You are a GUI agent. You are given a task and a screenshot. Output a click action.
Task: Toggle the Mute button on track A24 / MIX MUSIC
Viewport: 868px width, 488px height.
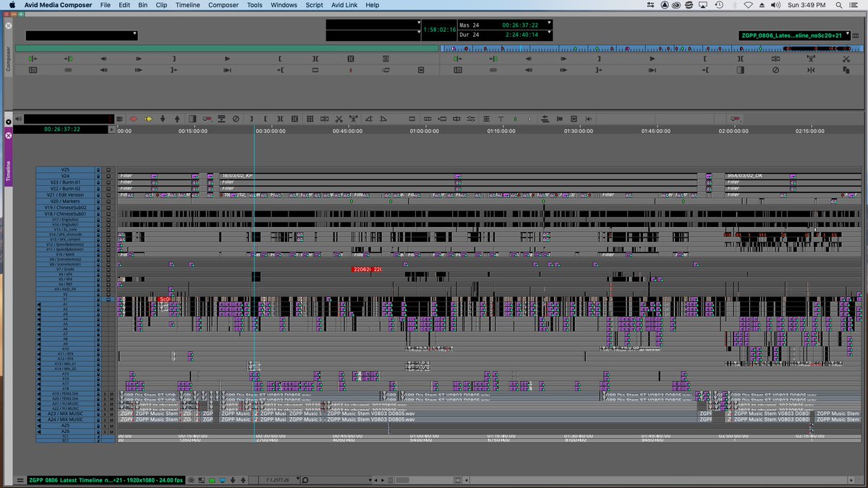111,420
